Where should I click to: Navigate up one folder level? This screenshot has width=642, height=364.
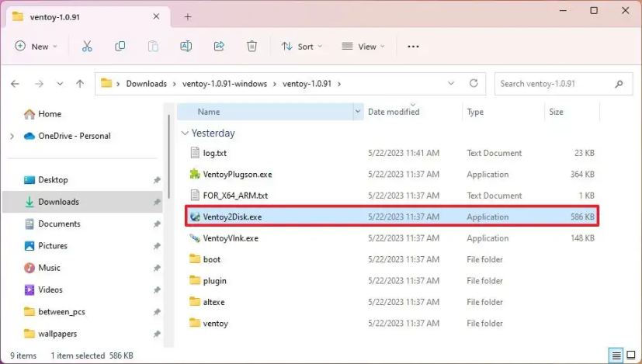click(80, 84)
